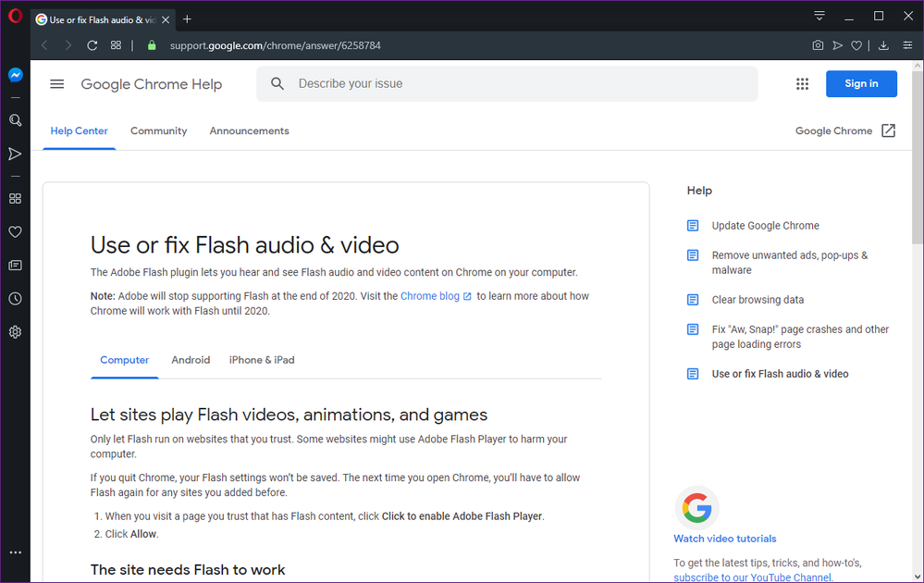The width and height of the screenshot is (924, 583).
Task: Click the three-dot sidebar setup button
Action: pos(15,552)
